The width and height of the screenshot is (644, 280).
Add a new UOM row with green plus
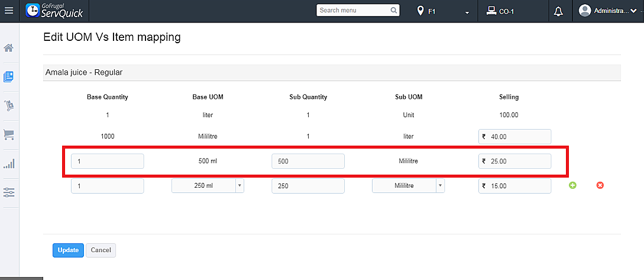pos(572,185)
